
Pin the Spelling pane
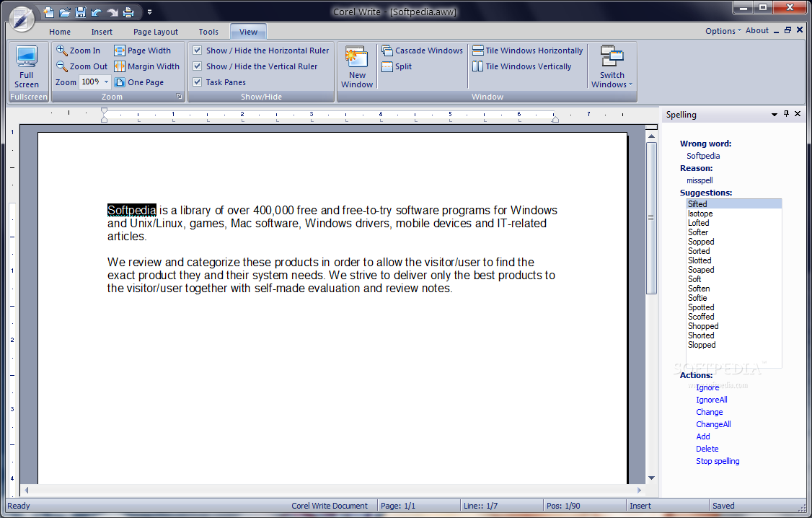786,114
